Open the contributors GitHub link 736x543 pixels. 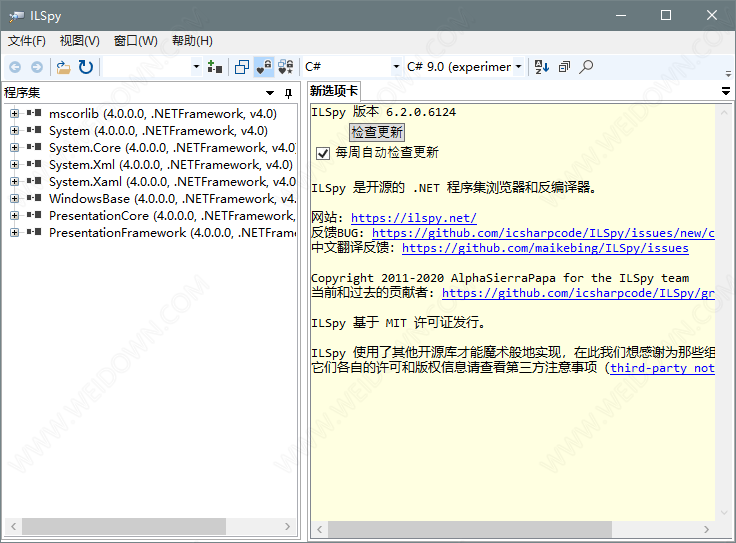(x=578, y=293)
